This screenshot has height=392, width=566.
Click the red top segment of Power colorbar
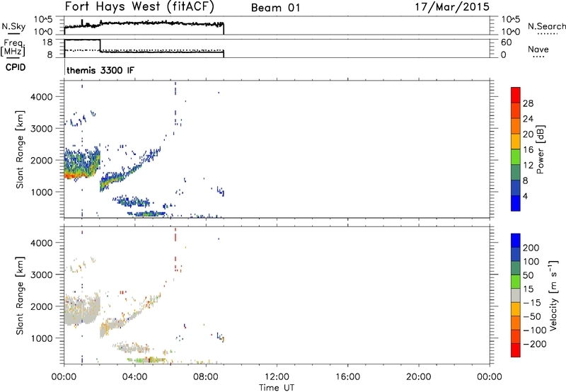tap(516, 95)
